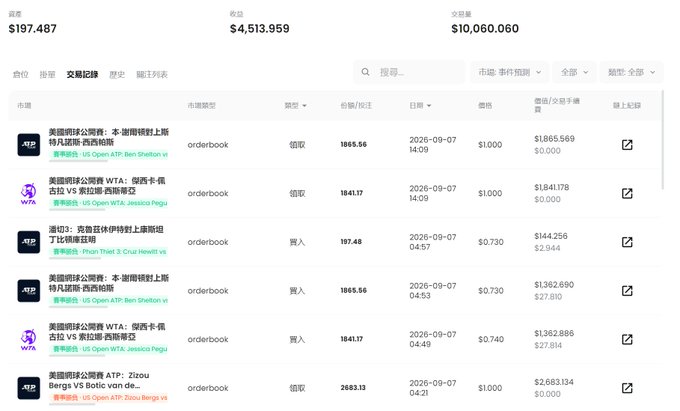The image size is (680, 411).
Task: Click date 2026-09-07 04:21
Action: click(x=433, y=388)
